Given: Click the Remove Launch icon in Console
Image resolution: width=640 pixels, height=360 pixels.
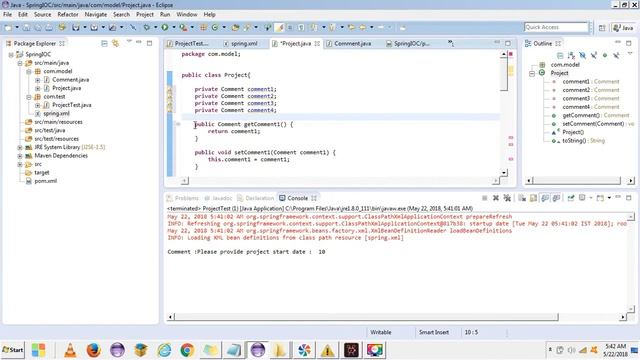Looking at the screenshot, I should (x=496, y=198).
